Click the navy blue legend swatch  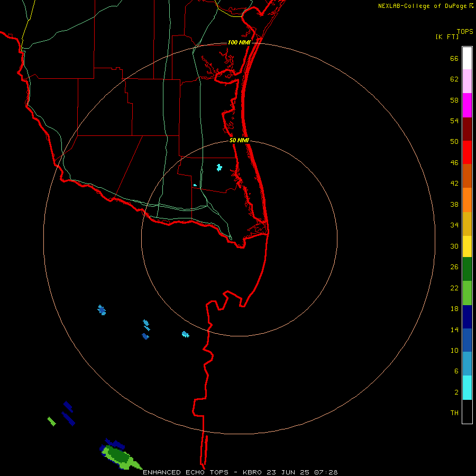(467, 317)
